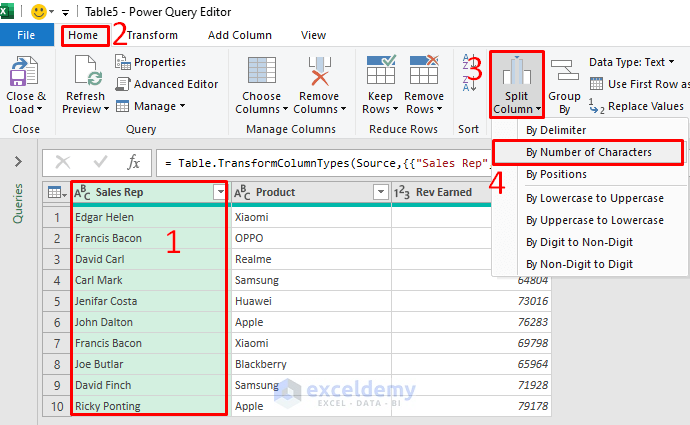The image size is (690, 425).
Task: Select the Product column header
Action: (x=311, y=192)
